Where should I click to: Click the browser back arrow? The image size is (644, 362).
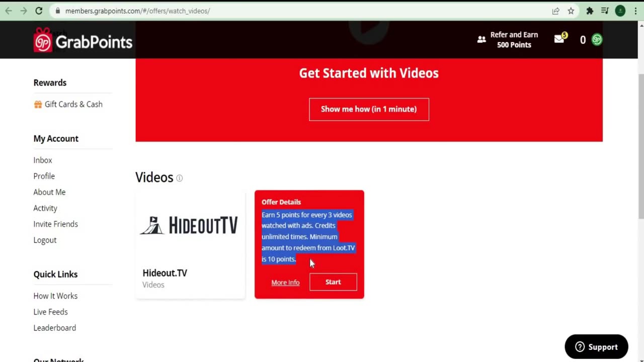[9, 11]
